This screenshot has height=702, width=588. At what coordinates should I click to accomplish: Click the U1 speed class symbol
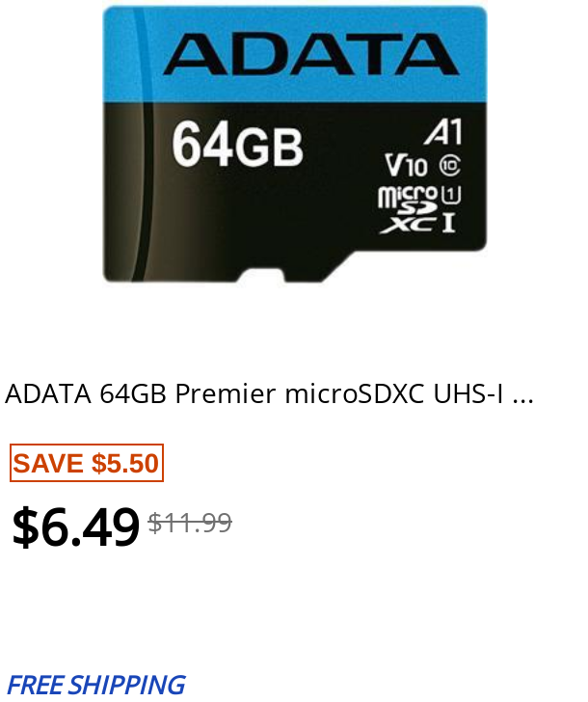(x=451, y=195)
